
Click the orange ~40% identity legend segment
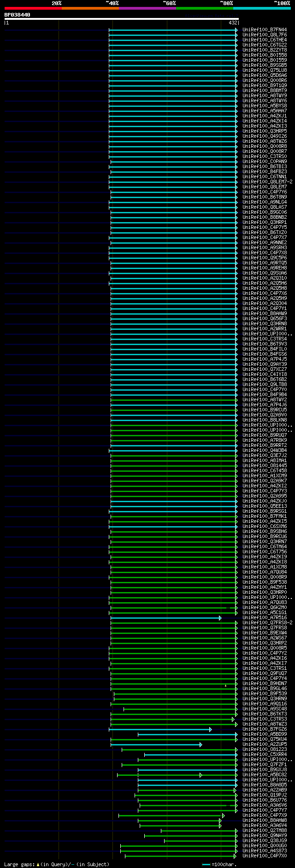point(90,8)
